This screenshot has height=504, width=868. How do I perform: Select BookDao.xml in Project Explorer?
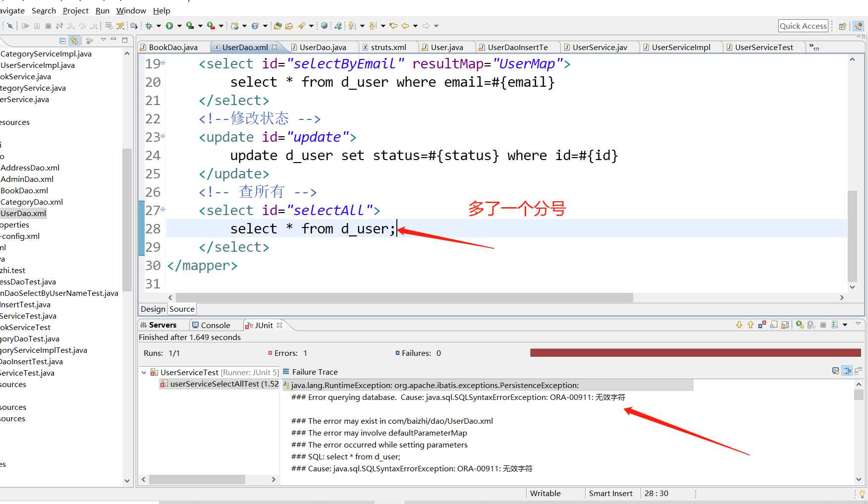pos(24,191)
